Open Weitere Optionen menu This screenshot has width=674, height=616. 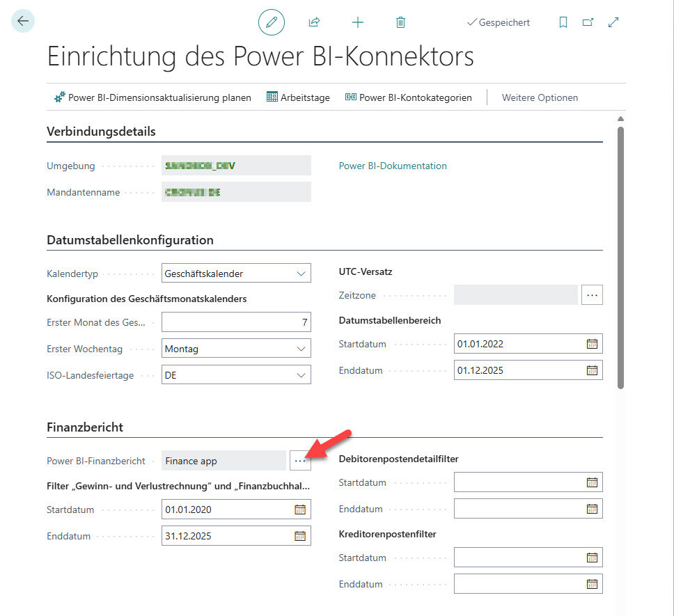tap(540, 97)
